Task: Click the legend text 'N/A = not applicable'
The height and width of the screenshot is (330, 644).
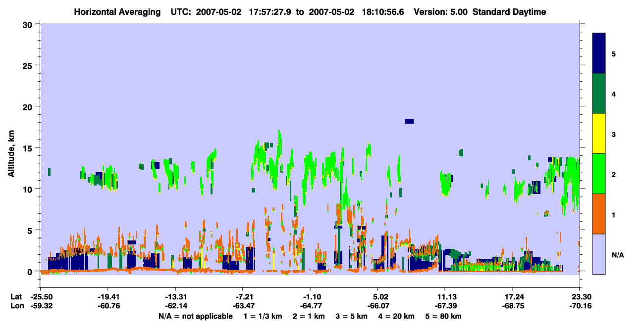Action: tap(195, 316)
